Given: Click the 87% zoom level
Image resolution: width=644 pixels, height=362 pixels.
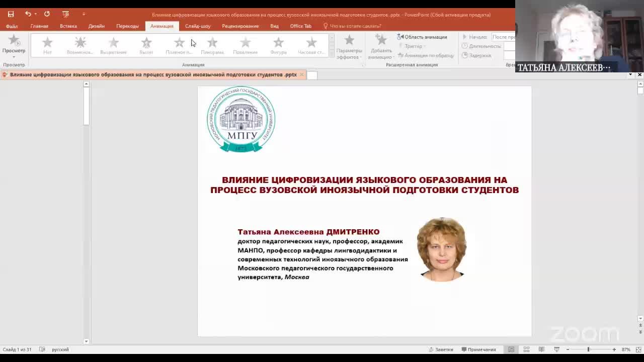Looking at the screenshot, I should [626, 349].
